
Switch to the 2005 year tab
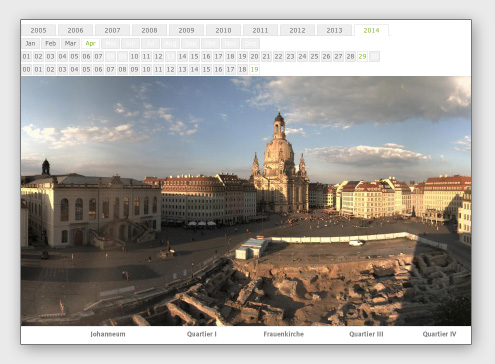click(x=38, y=30)
